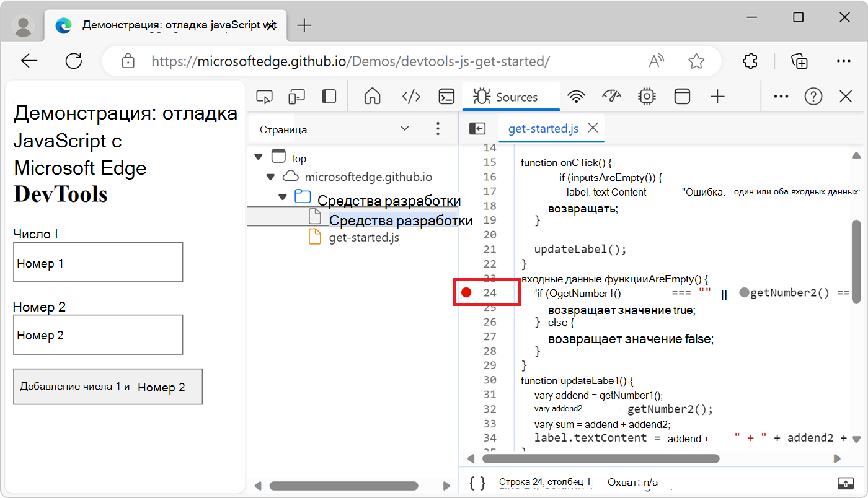Screen dimensions: 868x498
Task: Close the Демонстрация browser tab
Action: tap(270, 25)
